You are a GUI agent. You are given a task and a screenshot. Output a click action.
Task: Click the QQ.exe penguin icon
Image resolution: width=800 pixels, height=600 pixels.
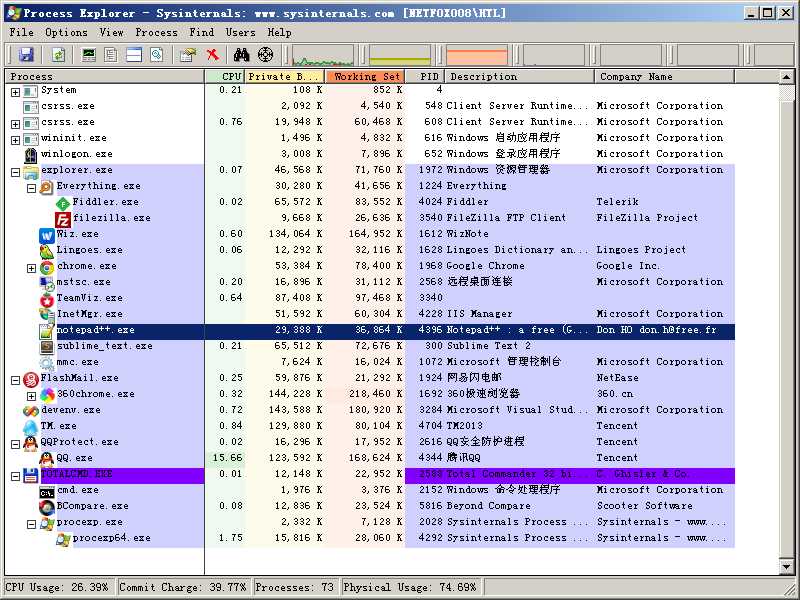click(x=46, y=460)
